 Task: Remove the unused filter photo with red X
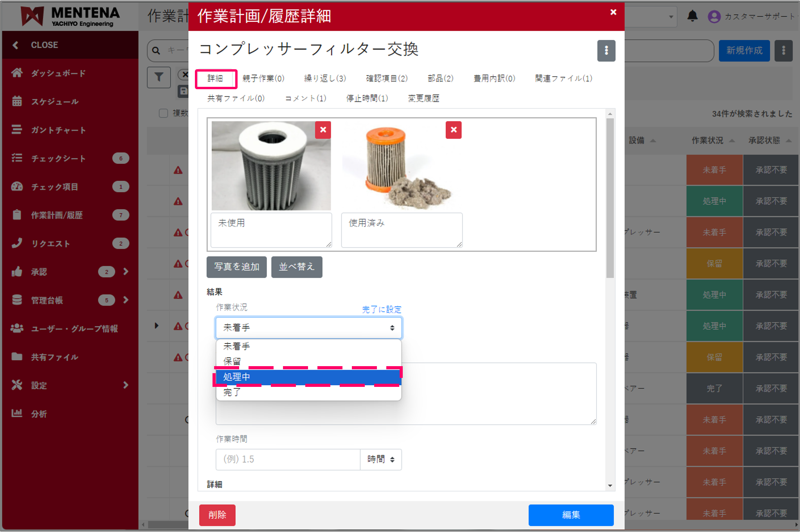tap(323, 130)
